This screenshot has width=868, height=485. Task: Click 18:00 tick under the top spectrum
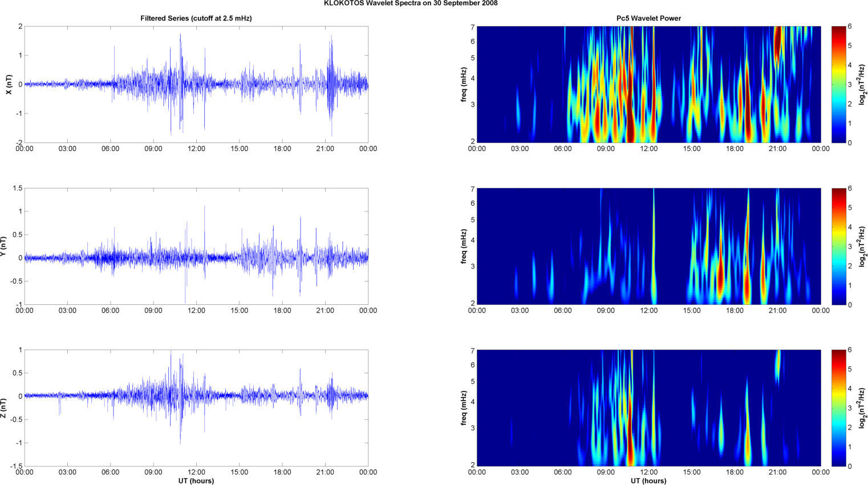tap(735, 149)
